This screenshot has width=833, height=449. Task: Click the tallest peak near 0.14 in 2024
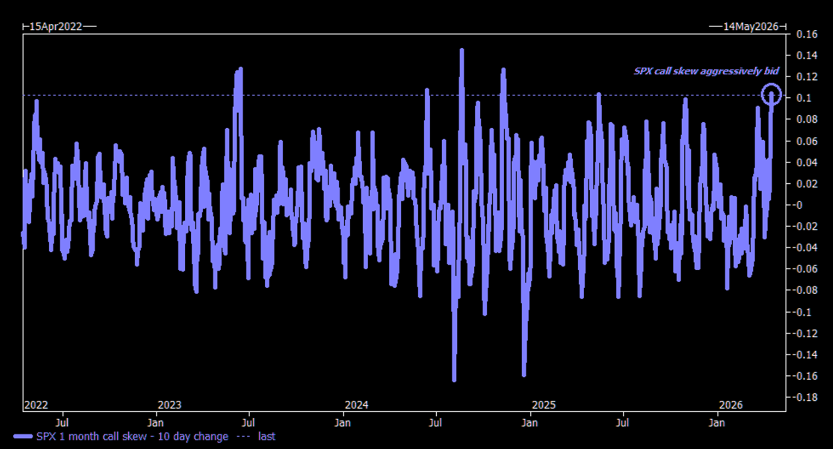(461, 50)
